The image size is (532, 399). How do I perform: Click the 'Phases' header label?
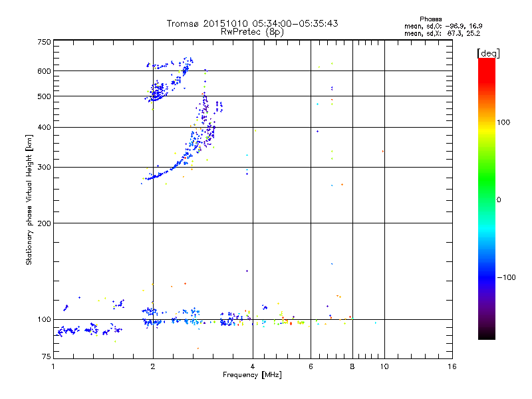click(430, 19)
